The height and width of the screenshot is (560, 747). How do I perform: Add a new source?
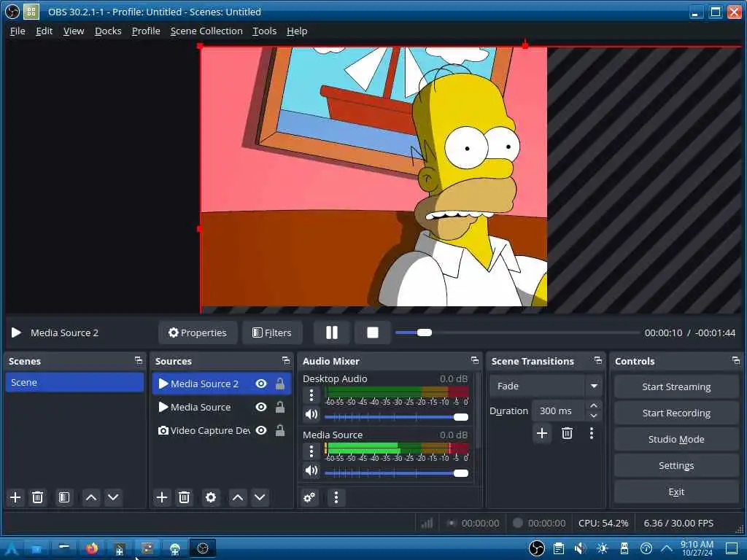click(162, 497)
